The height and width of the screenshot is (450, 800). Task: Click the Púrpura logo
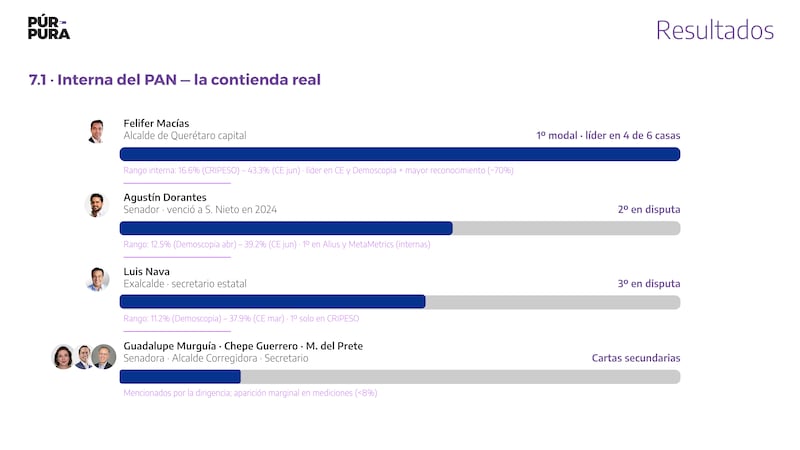point(48,28)
